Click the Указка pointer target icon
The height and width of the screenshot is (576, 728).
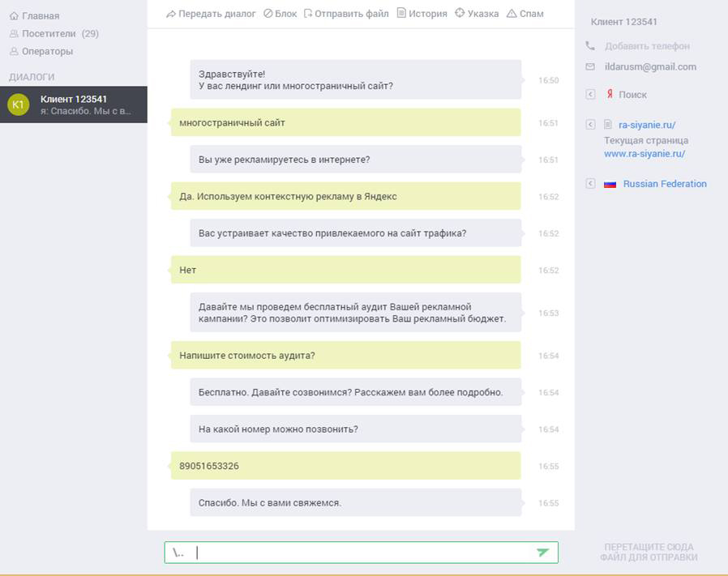tap(460, 13)
